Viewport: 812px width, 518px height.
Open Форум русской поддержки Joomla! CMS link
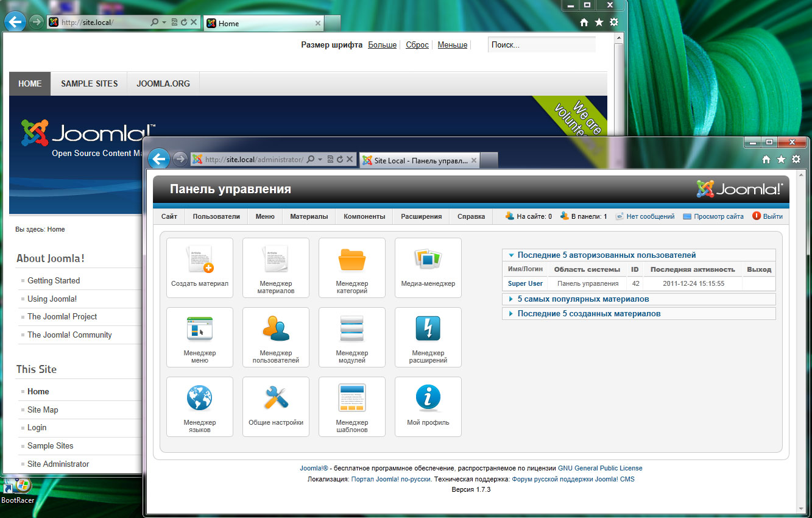pos(573,479)
